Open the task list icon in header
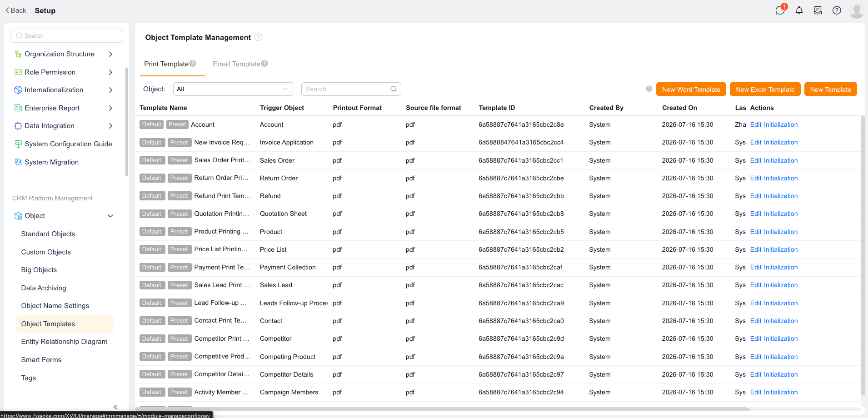Image resolution: width=868 pixels, height=418 pixels. coord(818,10)
